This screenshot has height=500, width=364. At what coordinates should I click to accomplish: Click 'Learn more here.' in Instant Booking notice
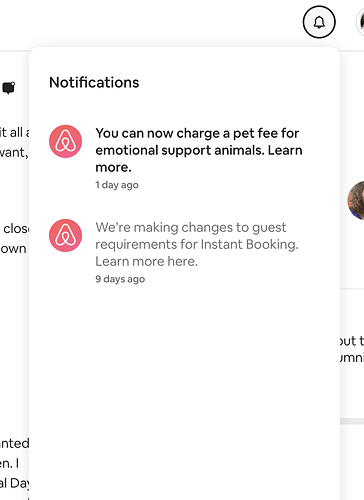(x=146, y=261)
